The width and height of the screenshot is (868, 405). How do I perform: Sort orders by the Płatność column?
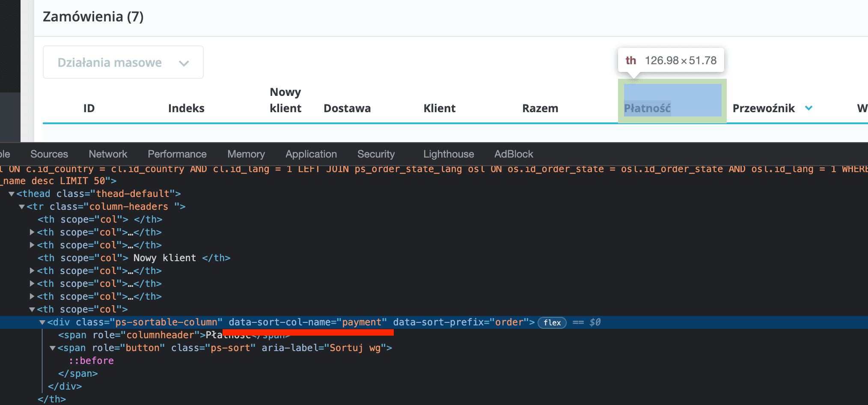click(647, 108)
